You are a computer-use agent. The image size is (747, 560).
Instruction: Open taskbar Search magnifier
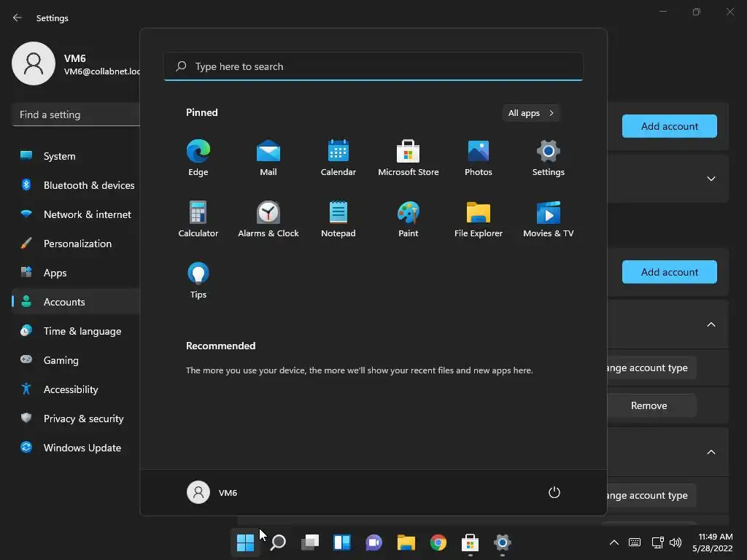pyautogui.click(x=278, y=542)
